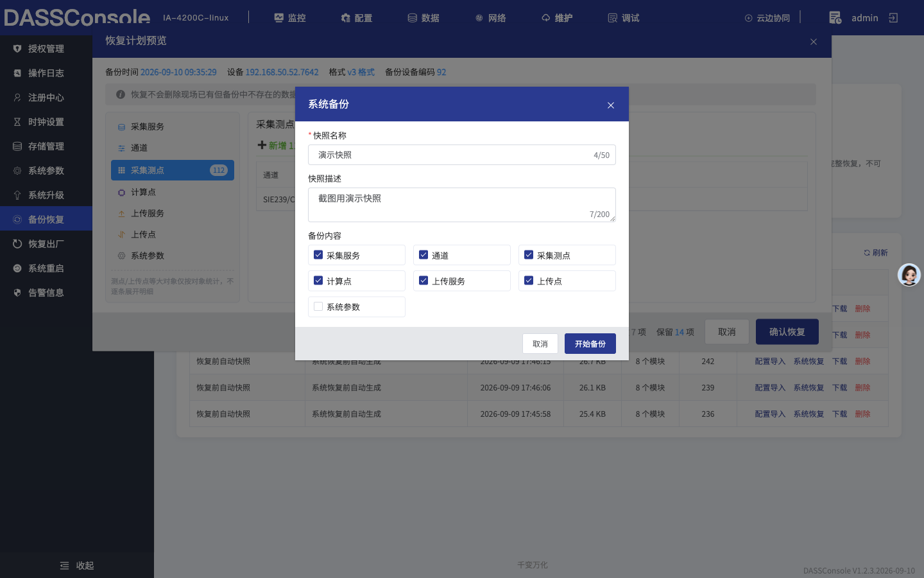Image resolution: width=924 pixels, height=578 pixels.
Task: Click the DASSConsole logo
Action: click(x=77, y=17)
